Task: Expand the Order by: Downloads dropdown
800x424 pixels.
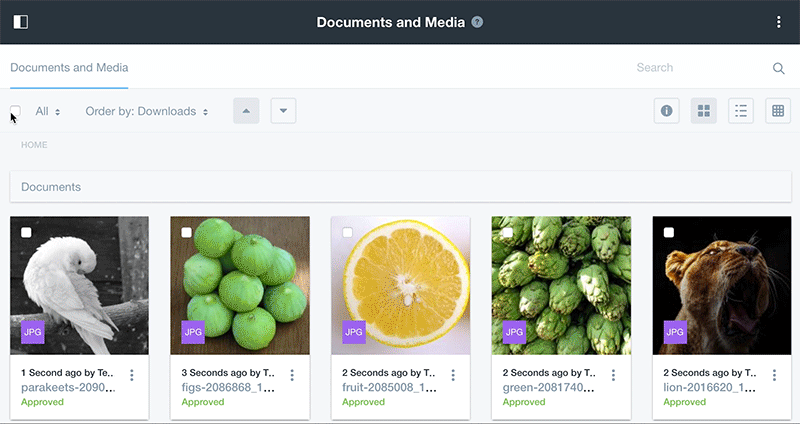Action: click(147, 111)
